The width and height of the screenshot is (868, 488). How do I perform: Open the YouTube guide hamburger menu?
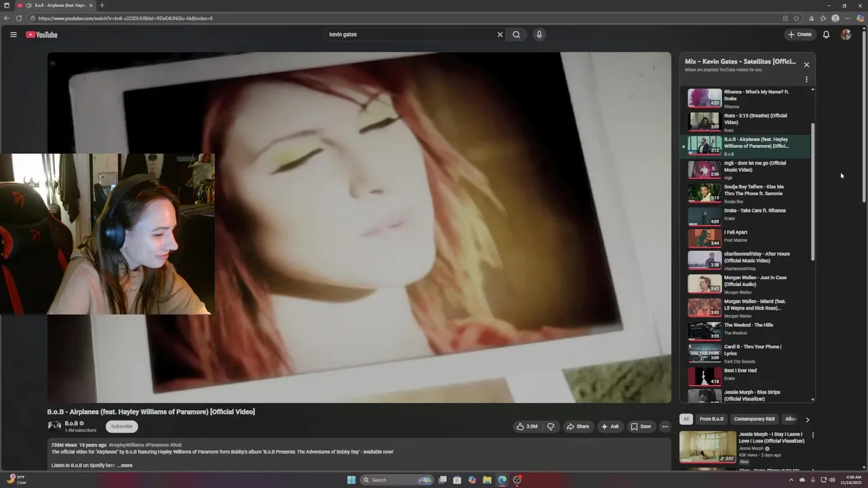pyautogui.click(x=13, y=35)
